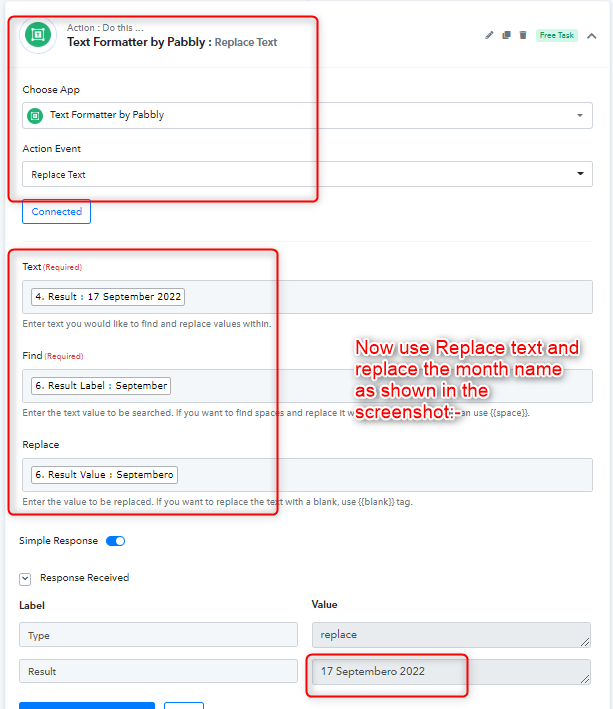Click the 'replace' value field
This screenshot has height=709, width=613.
pyautogui.click(x=451, y=635)
